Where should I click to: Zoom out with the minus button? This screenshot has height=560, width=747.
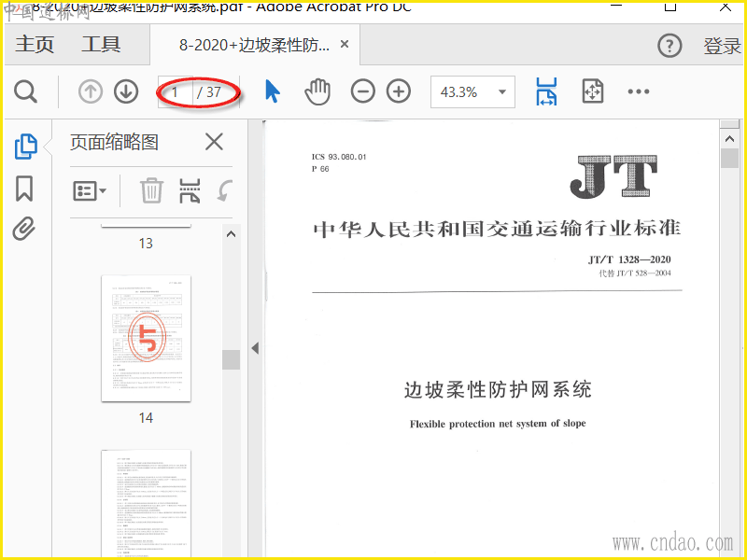(x=363, y=91)
